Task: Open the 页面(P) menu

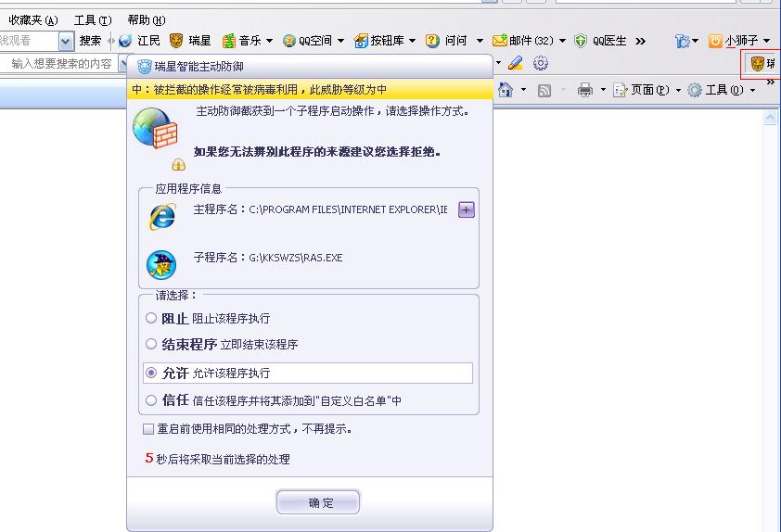Action: click(646, 90)
